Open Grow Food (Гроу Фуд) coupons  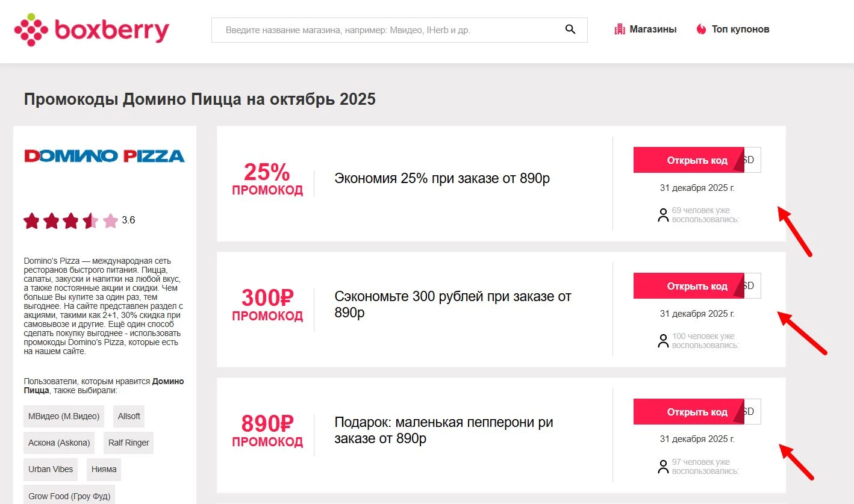click(x=69, y=496)
